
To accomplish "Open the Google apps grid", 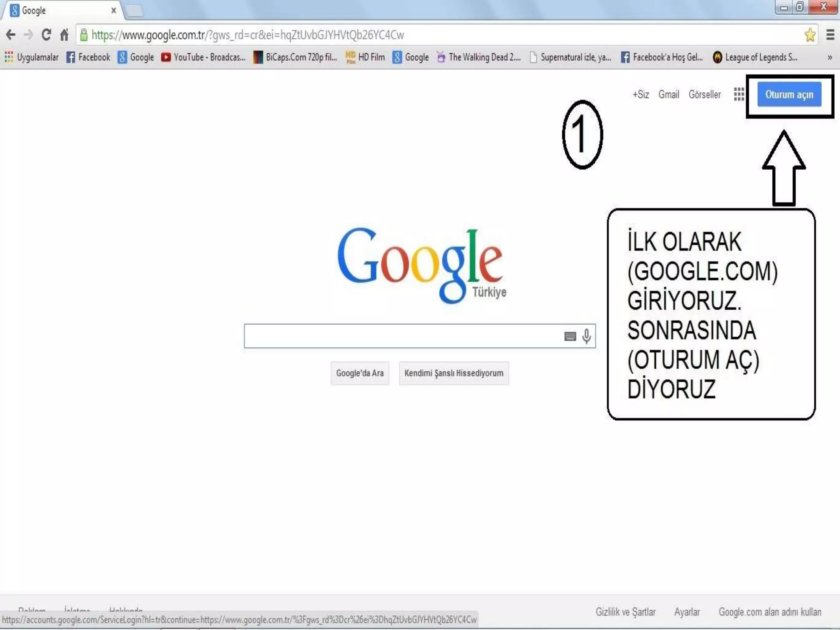I will click(x=739, y=94).
